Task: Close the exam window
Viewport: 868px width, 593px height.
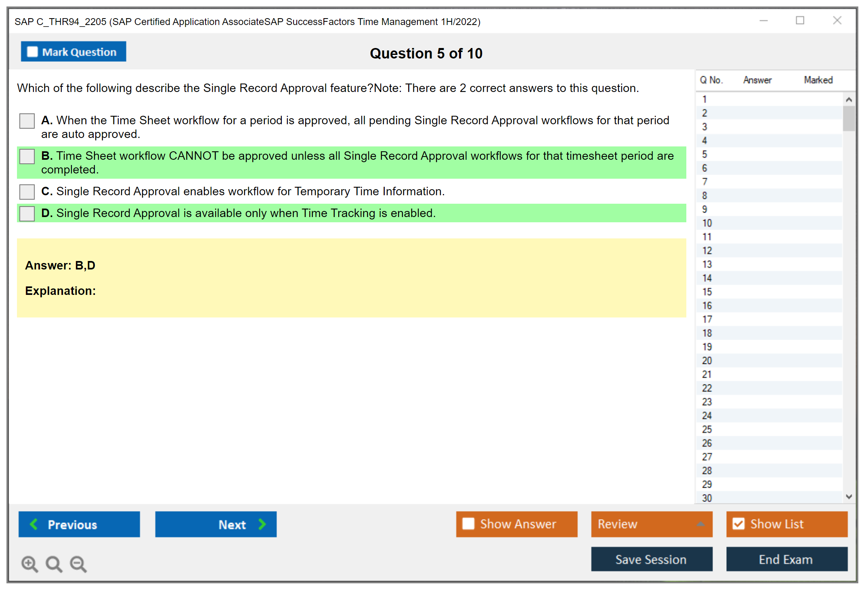Action: pyautogui.click(x=837, y=21)
